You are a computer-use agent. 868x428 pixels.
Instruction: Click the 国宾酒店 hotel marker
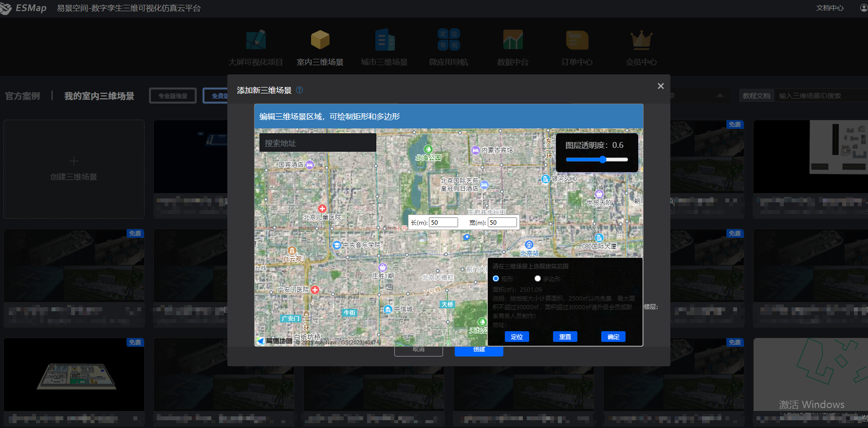click(x=310, y=165)
